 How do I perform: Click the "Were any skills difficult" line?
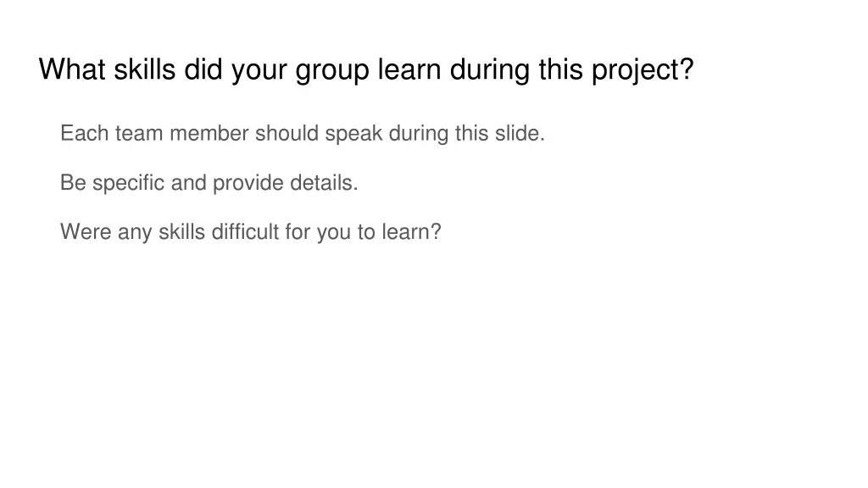pyautogui.click(x=251, y=231)
